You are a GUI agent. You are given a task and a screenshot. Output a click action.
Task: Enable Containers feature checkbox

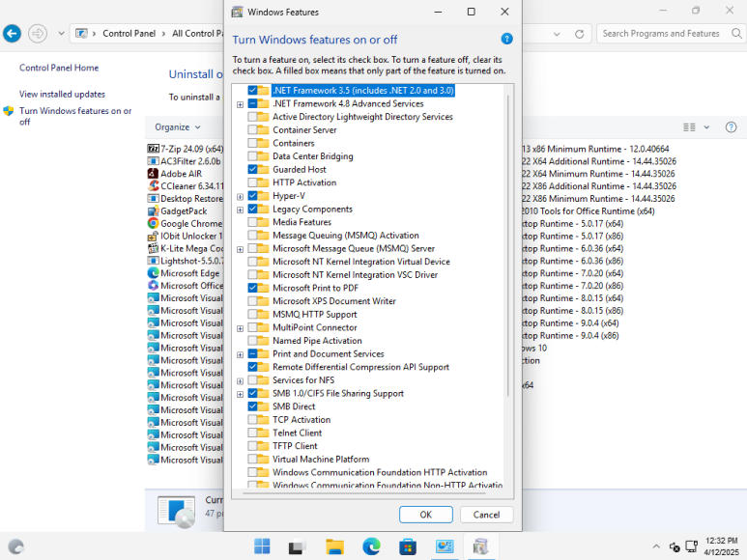[252, 143]
